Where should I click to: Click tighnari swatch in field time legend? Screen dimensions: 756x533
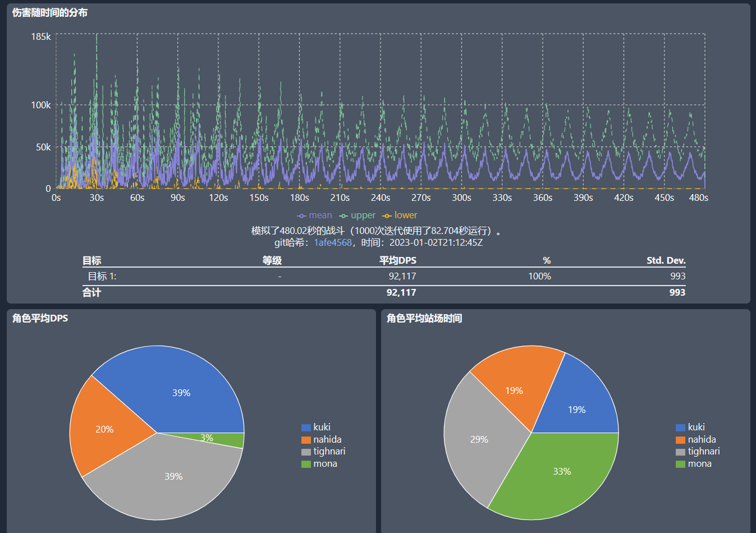pyautogui.click(x=680, y=452)
